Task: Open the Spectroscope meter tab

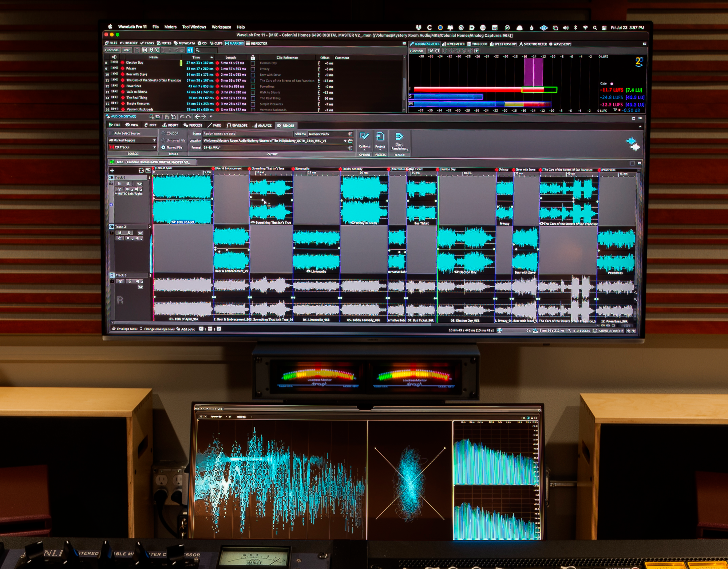Action: click(503, 44)
